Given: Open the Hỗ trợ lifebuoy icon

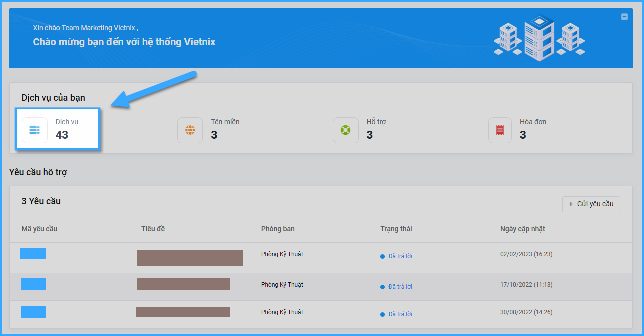Looking at the screenshot, I should 345,130.
